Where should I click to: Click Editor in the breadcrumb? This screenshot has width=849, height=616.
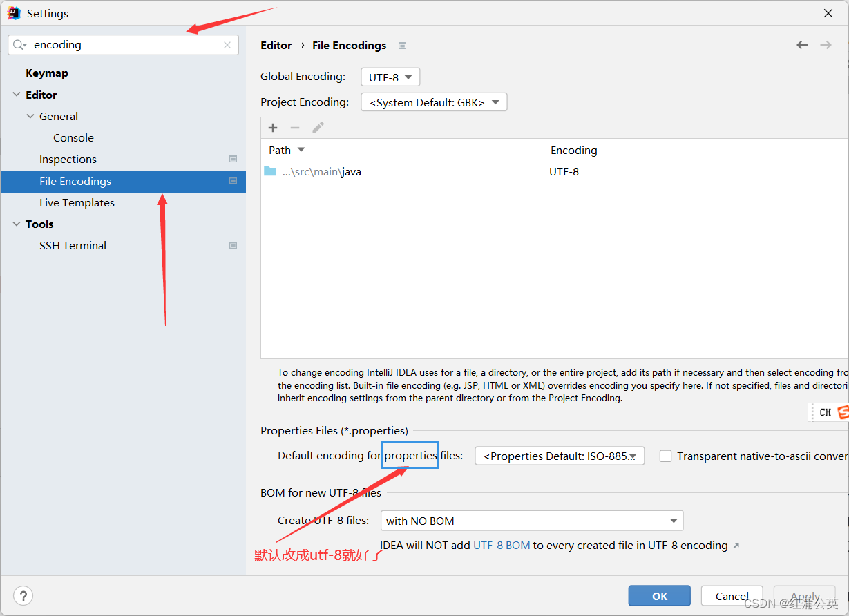pyautogui.click(x=276, y=46)
